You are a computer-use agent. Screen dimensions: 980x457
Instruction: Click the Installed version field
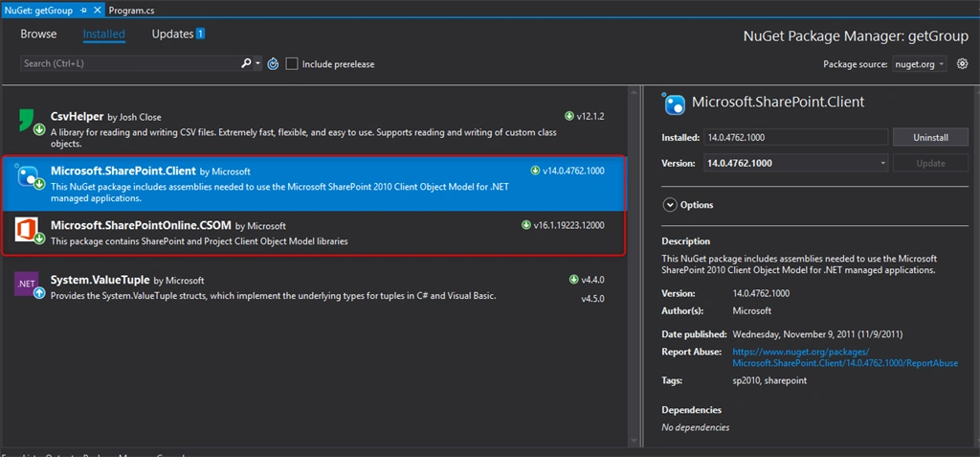795,137
